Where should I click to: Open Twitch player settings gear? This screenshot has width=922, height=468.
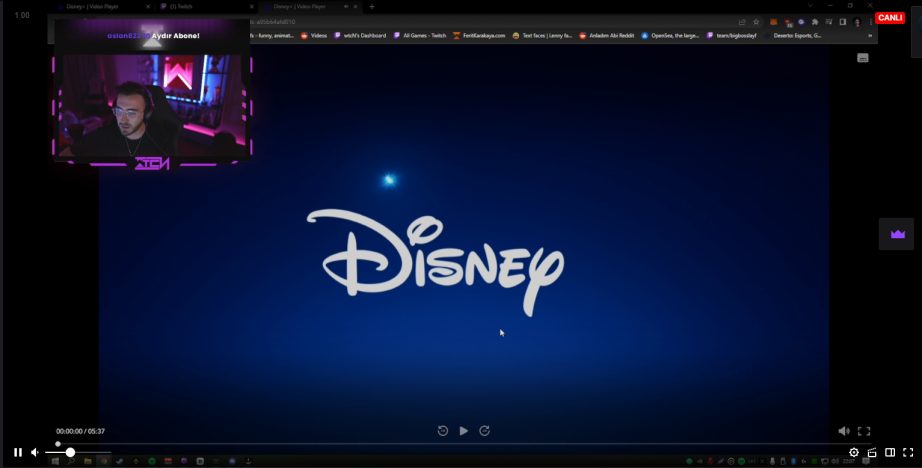click(854, 452)
